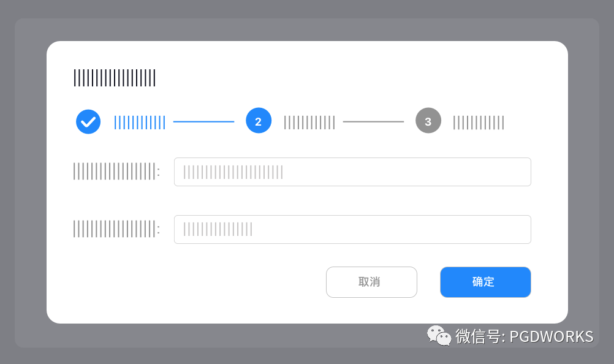This screenshot has width=614, height=364.
Task: Select the step 3 label in the progress bar
Action: pyautogui.click(x=478, y=121)
